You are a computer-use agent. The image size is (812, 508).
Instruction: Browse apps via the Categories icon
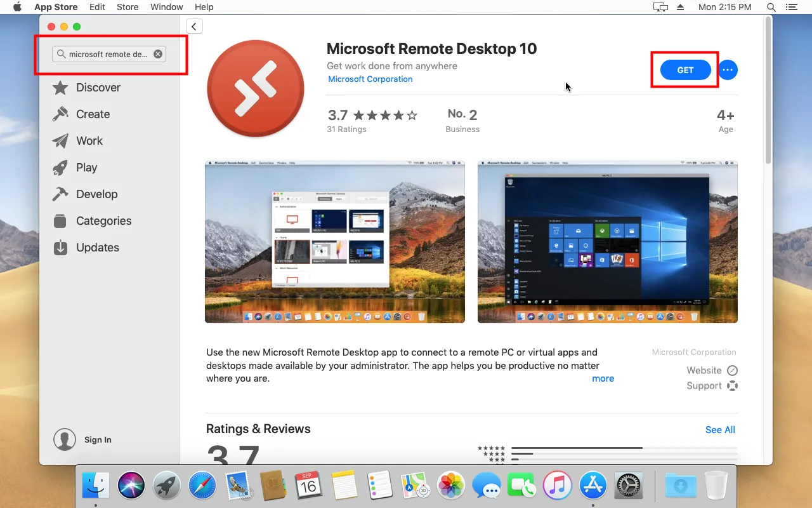(x=103, y=221)
